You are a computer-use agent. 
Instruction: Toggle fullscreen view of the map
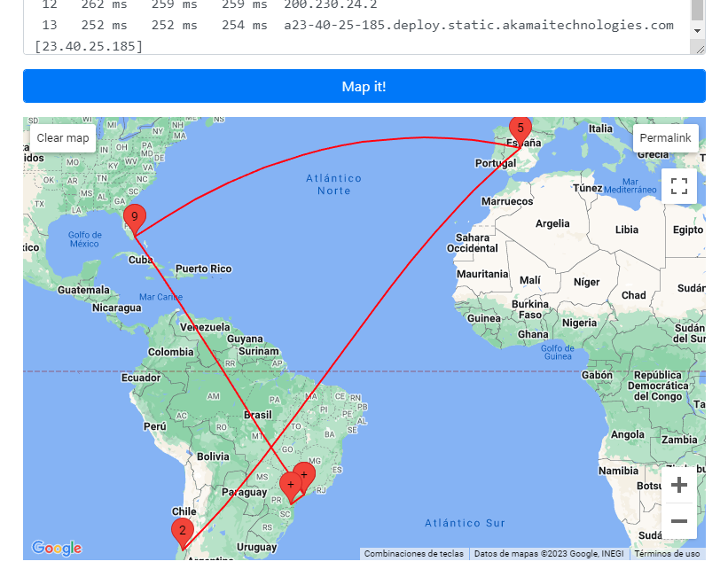pos(679,186)
